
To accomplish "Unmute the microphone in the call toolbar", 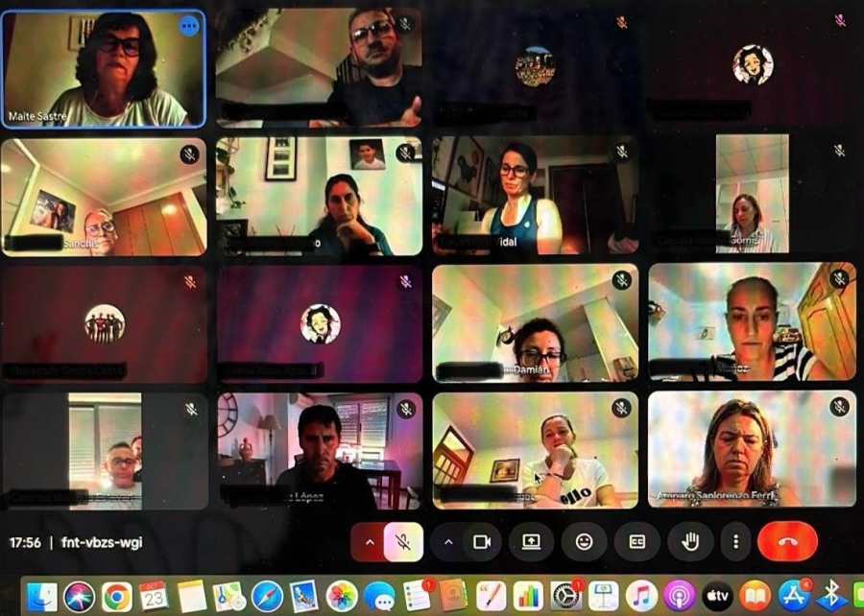I will coord(403,542).
